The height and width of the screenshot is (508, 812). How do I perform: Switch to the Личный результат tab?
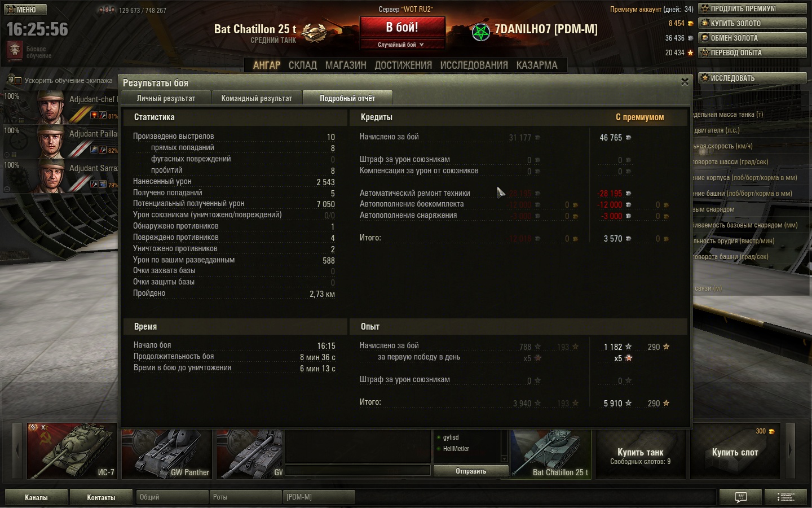pyautogui.click(x=166, y=98)
